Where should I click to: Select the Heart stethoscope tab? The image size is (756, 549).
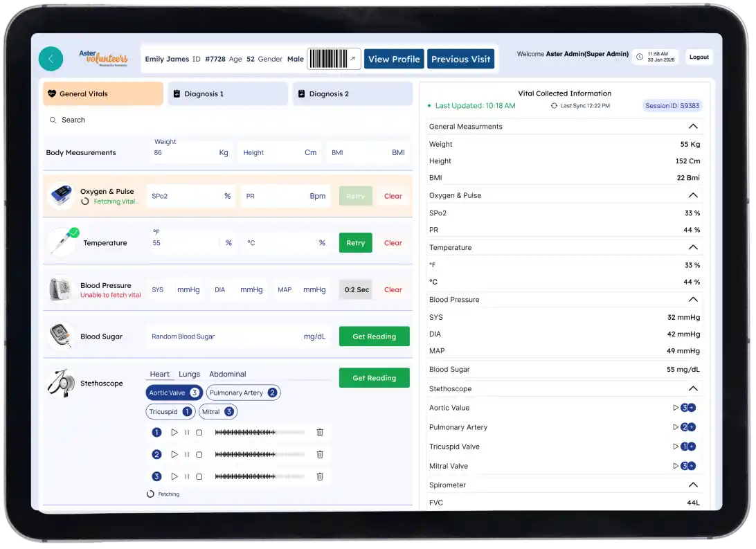pyautogui.click(x=160, y=374)
